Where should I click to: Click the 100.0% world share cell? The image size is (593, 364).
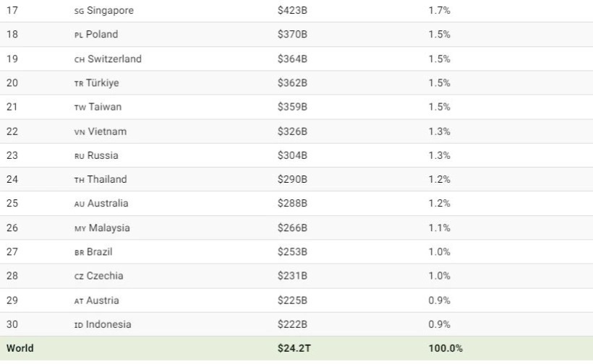[x=445, y=348]
